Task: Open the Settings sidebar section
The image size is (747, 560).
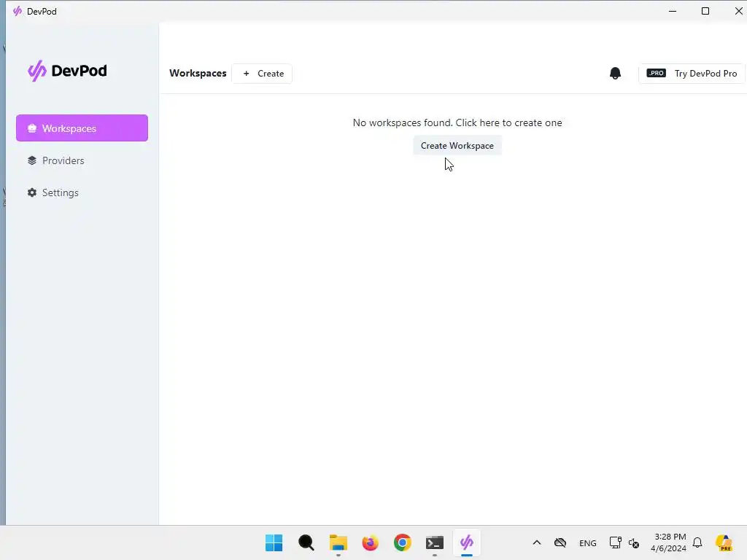Action: point(82,192)
